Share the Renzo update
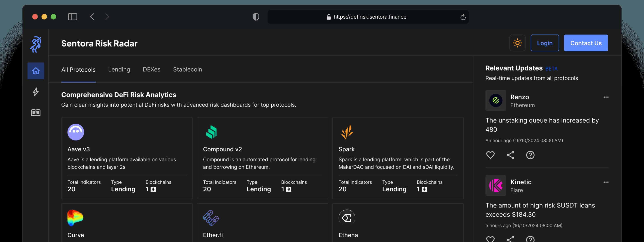 [510, 155]
